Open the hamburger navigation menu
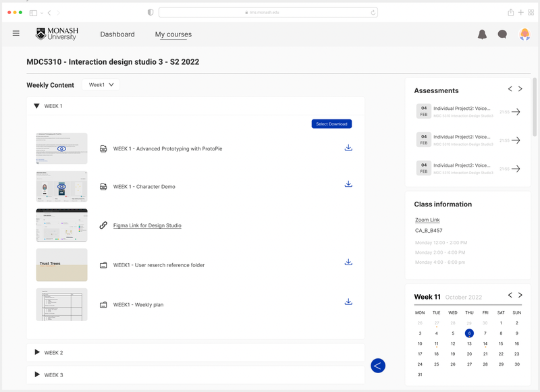Image resolution: width=540 pixels, height=392 pixels. point(16,33)
